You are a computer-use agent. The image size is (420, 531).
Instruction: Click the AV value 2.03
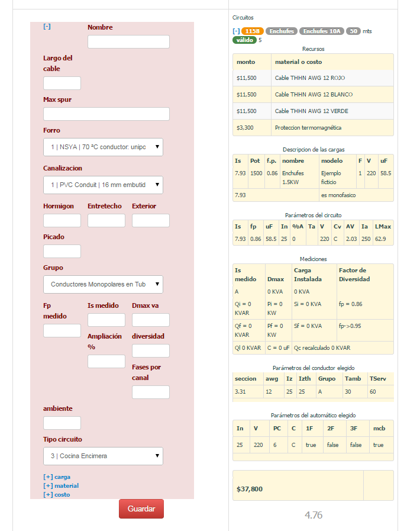tap(351, 239)
